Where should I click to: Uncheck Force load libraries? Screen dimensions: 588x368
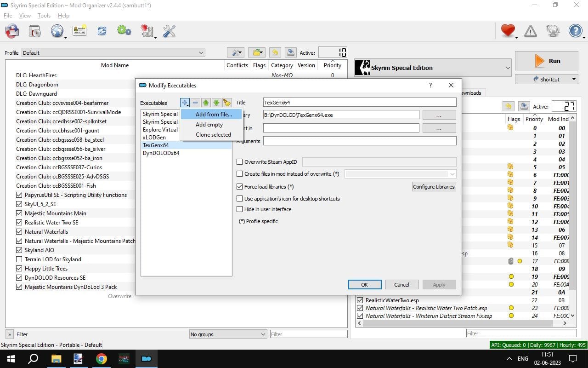click(x=239, y=186)
